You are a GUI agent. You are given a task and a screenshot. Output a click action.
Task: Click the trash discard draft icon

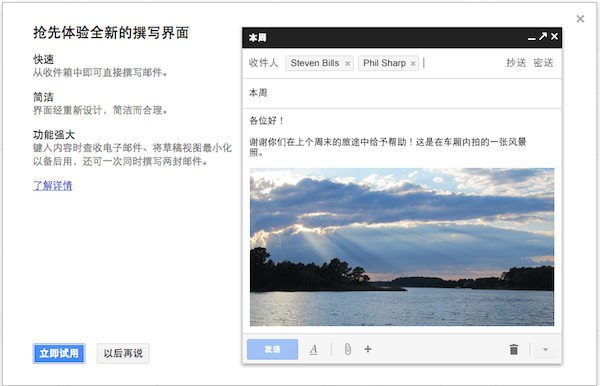coord(514,349)
